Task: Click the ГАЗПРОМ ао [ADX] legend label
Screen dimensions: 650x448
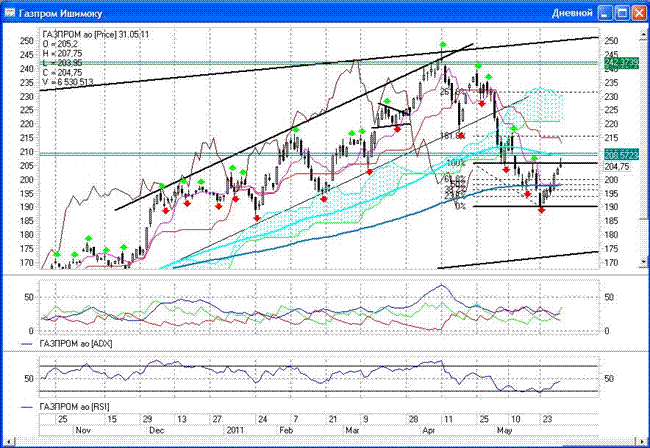Action: pyautogui.click(x=76, y=344)
